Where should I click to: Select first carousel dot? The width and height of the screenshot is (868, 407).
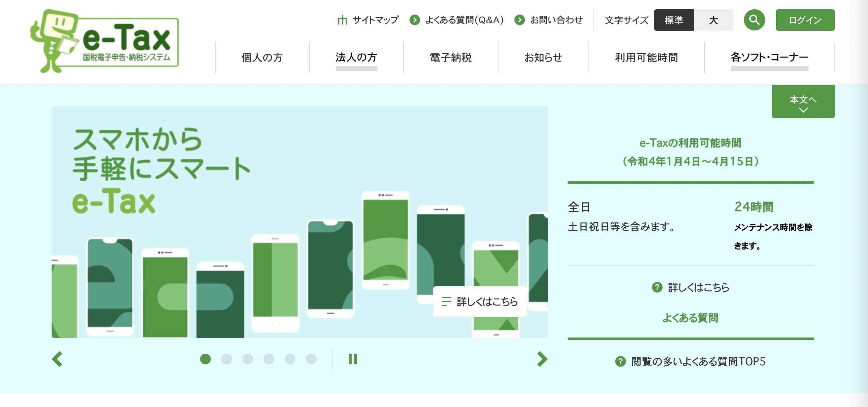pyautogui.click(x=205, y=359)
